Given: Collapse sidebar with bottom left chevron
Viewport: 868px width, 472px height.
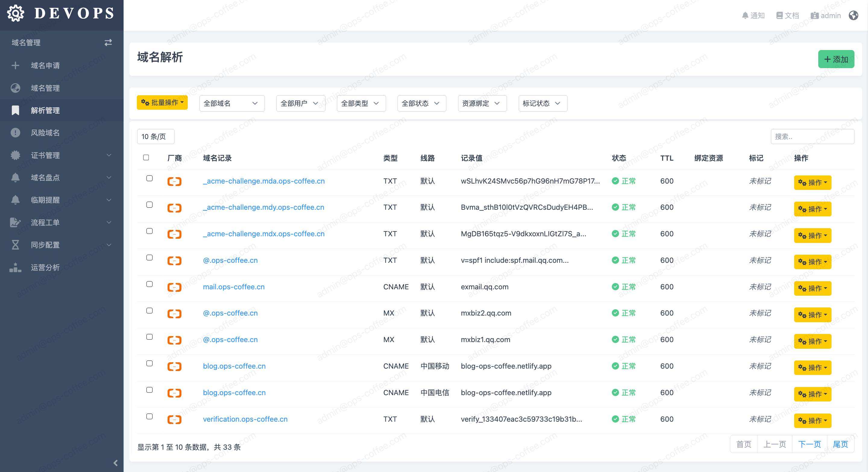Looking at the screenshot, I should pos(115,463).
